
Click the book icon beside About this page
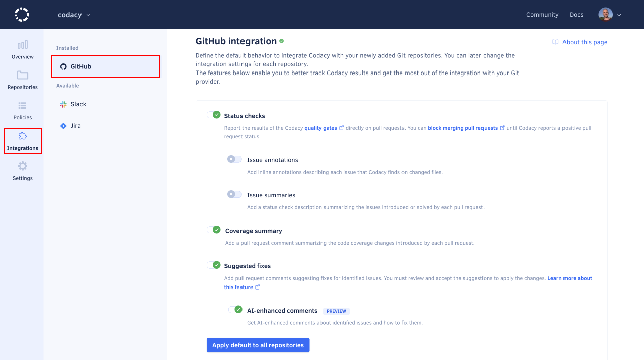(x=555, y=42)
